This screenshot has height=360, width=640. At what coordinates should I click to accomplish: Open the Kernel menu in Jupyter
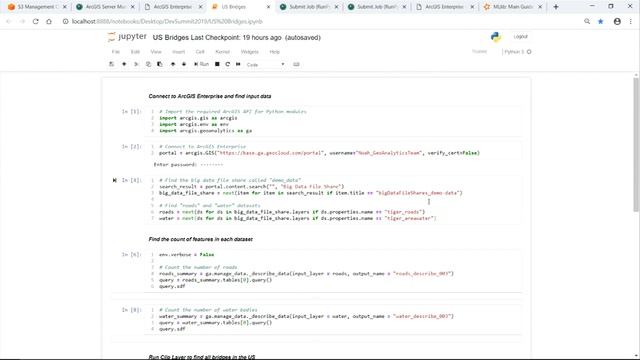point(222,52)
